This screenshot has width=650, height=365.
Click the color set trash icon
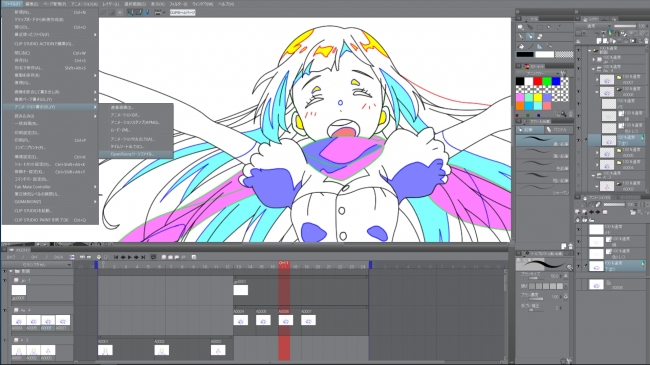pos(570,114)
